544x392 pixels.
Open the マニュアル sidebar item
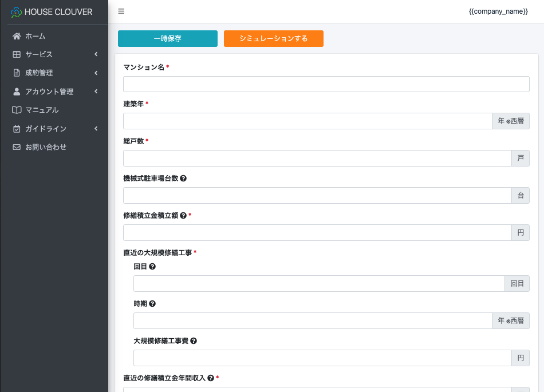[42, 110]
